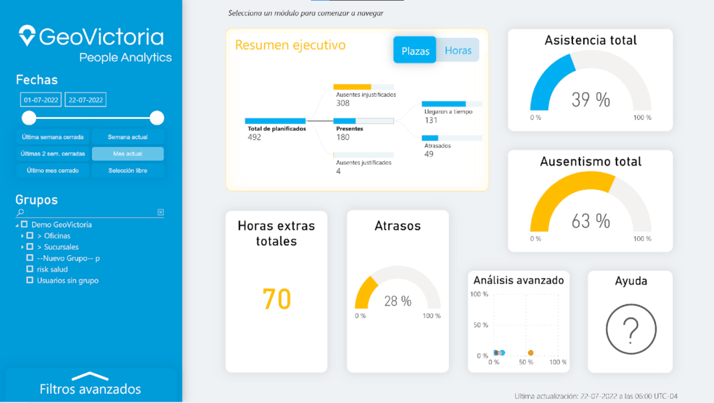Screen dimensions: 714x403
Task: Check the Demo GeoVictoria group checkbox
Action: pyautogui.click(x=25, y=225)
